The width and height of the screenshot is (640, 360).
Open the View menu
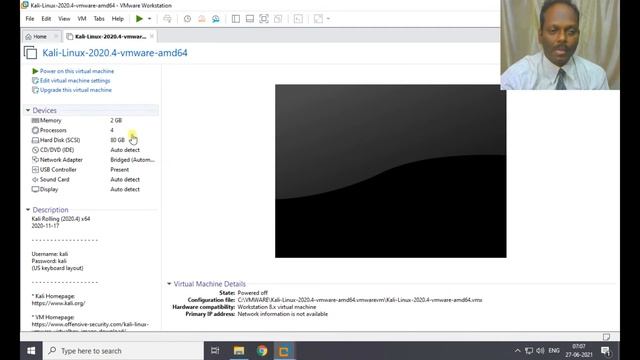64,19
